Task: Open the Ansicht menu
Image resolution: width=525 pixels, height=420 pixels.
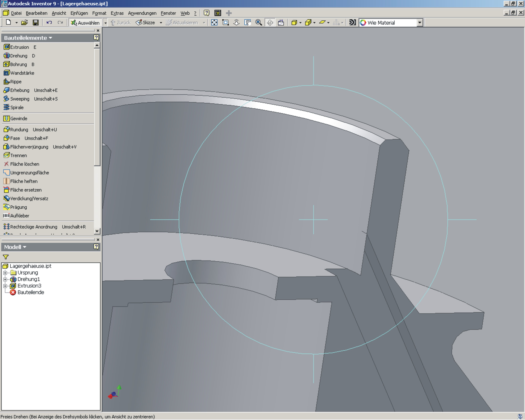Action: coord(59,13)
